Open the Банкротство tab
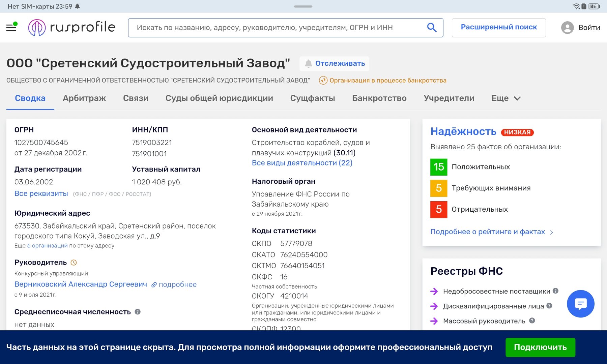The height and width of the screenshot is (364, 607). (x=379, y=98)
